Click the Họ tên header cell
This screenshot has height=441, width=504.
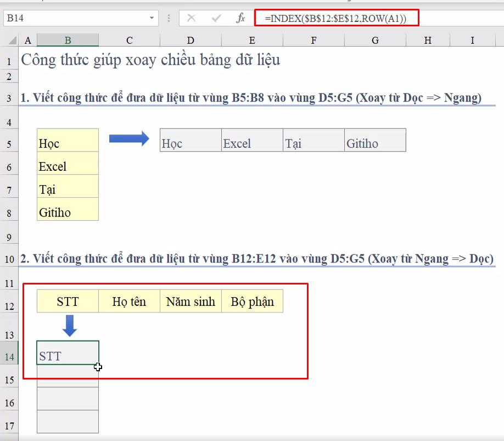129,301
